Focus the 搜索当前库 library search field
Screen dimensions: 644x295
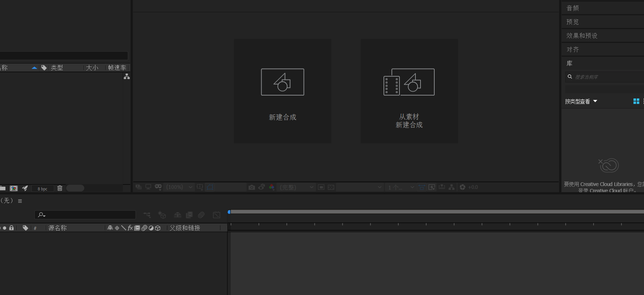604,77
